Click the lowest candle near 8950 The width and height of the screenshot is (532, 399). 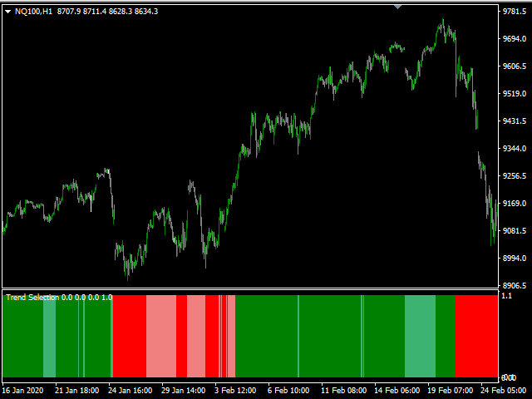pyautogui.click(x=127, y=274)
